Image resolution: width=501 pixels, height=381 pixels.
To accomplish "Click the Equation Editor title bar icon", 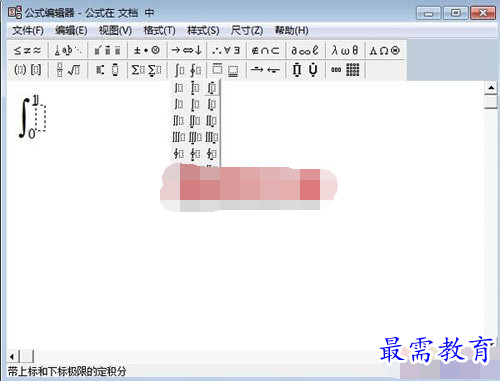I will pos(15,13).
